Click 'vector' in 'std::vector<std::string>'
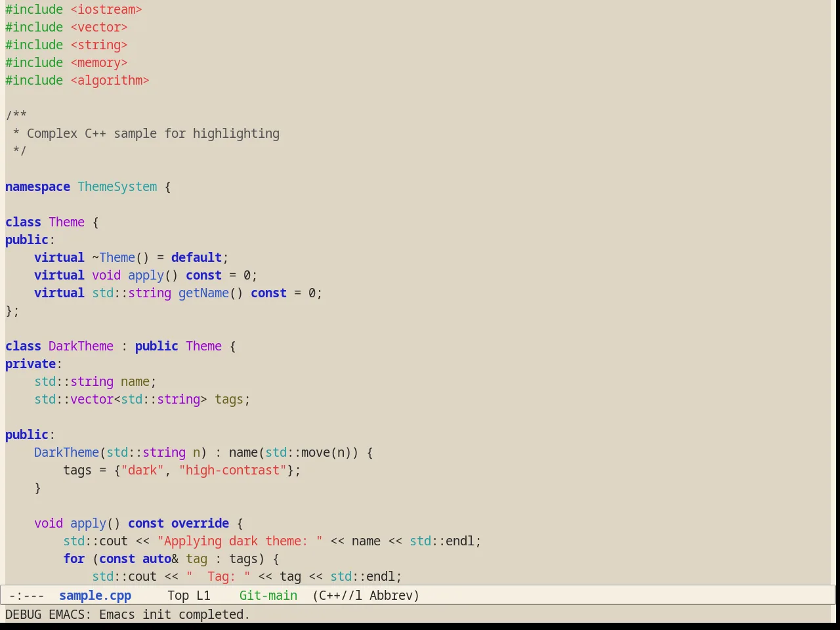This screenshot has width=840, height=630. [92, 399]
